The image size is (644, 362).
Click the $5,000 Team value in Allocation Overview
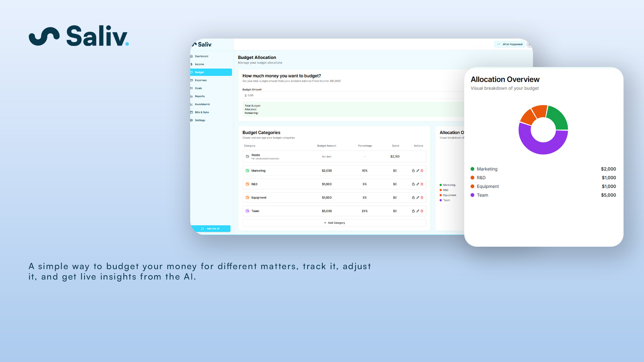tap(608, 195)
